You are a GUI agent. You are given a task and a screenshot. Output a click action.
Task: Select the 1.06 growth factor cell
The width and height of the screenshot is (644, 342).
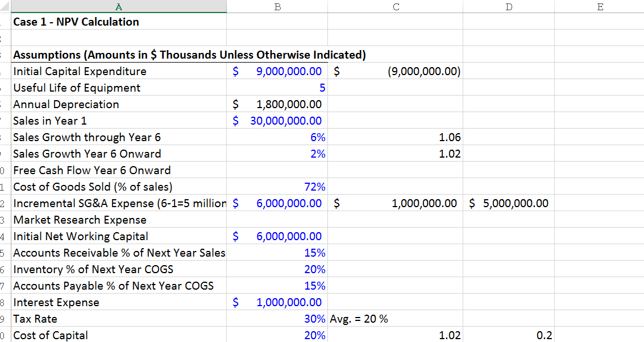396,137
